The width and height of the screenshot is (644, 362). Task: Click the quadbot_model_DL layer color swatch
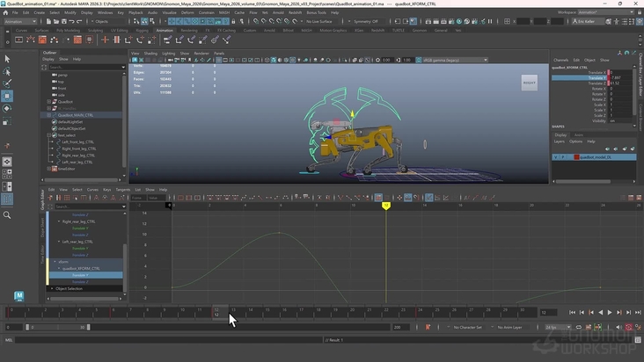[x=577, y=157]
